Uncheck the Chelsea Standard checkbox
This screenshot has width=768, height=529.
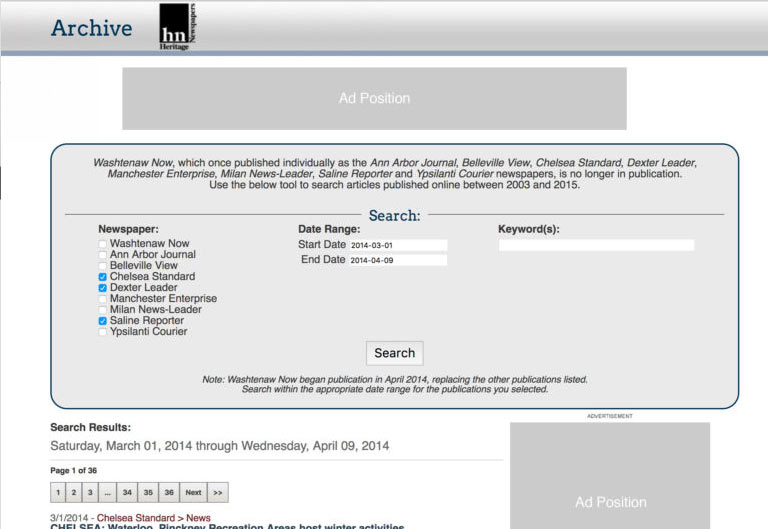pos(103,277)
